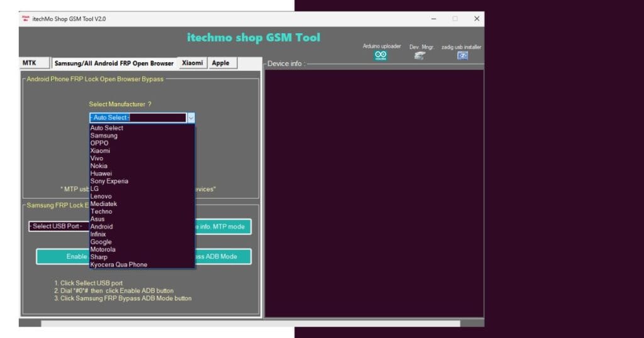
Task: Choose Samsung from the manufacturer list
Action: 142,135
